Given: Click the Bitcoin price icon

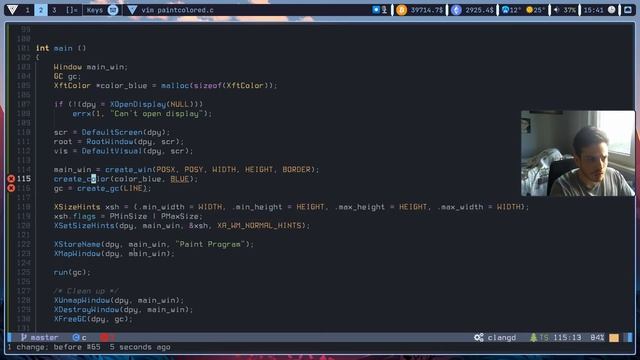Looking at the screenshot, I should [x=401, y=10].
